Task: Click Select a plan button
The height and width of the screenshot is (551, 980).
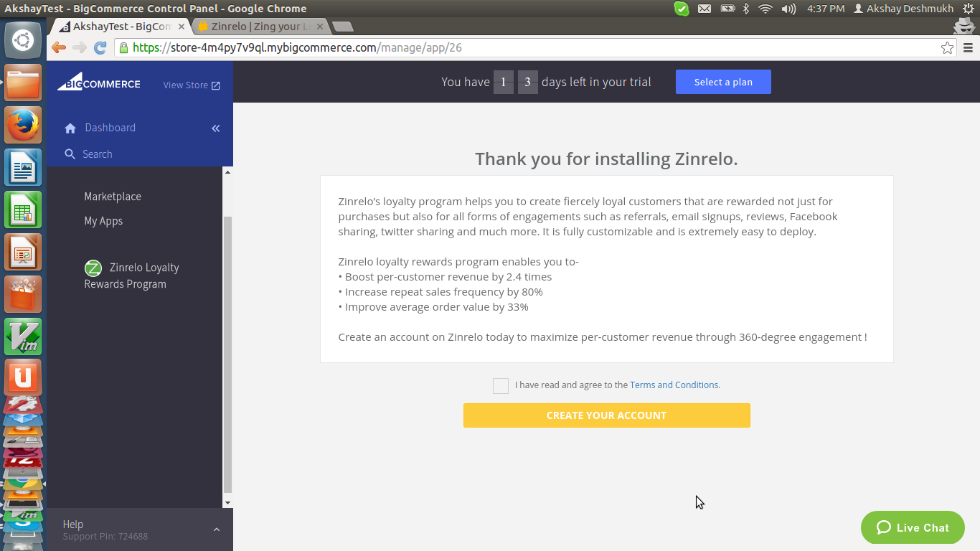Action: (x=723, y=82)
